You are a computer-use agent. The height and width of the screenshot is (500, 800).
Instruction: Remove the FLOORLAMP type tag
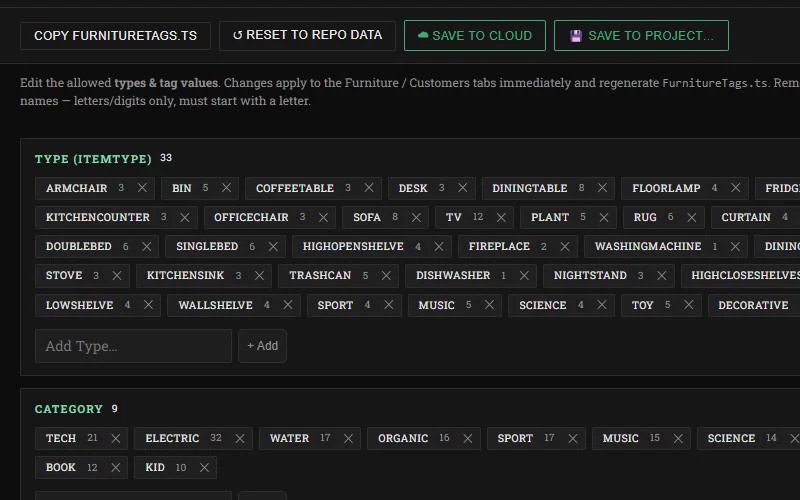click(x=736, y=188)
